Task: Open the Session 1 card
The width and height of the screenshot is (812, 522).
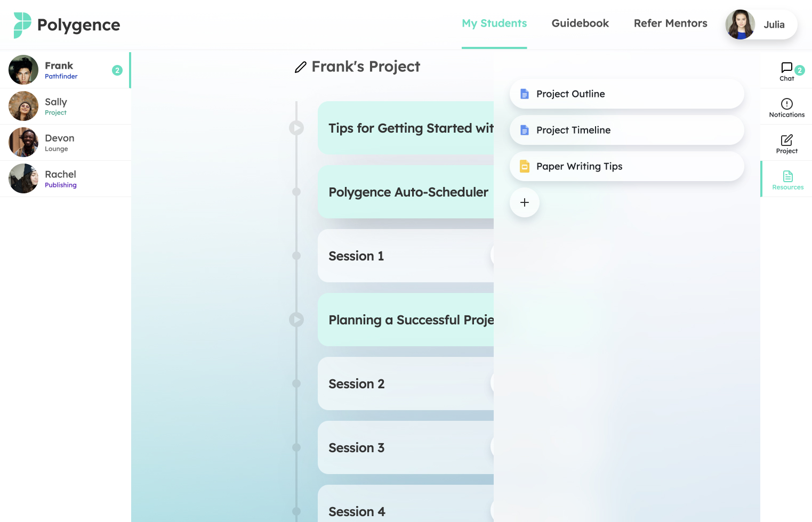Action: point(406,256)
